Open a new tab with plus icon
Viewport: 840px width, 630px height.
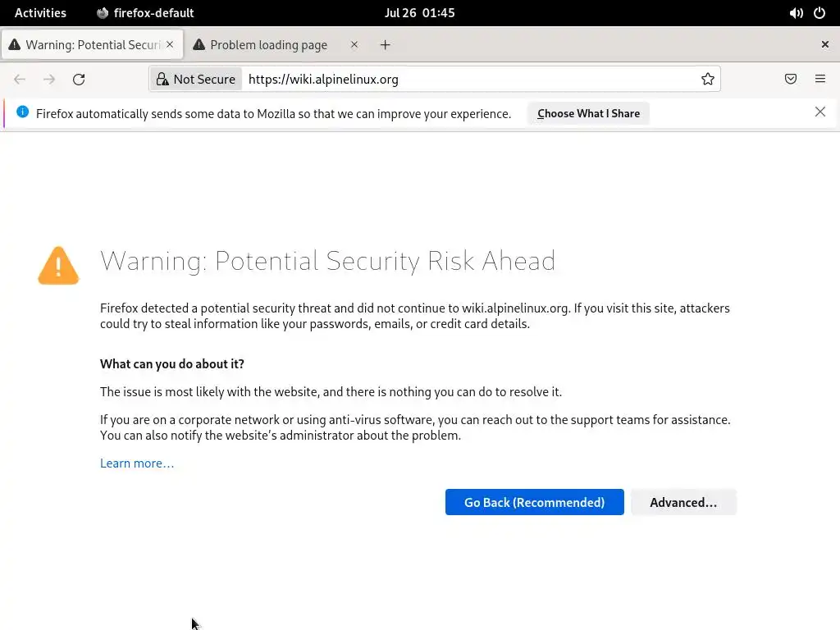tap(386, 45)
